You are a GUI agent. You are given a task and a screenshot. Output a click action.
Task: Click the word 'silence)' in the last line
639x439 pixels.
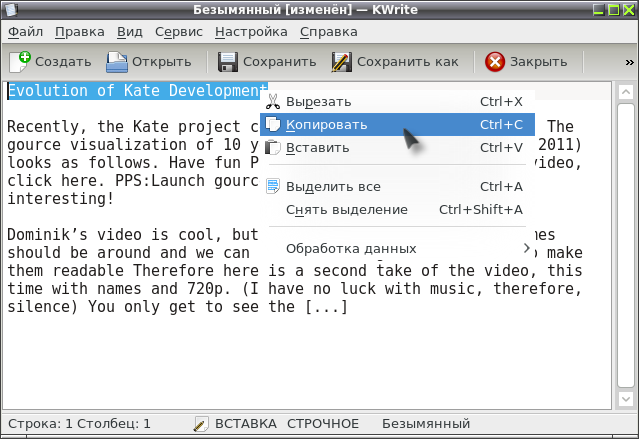coord(42,307)
